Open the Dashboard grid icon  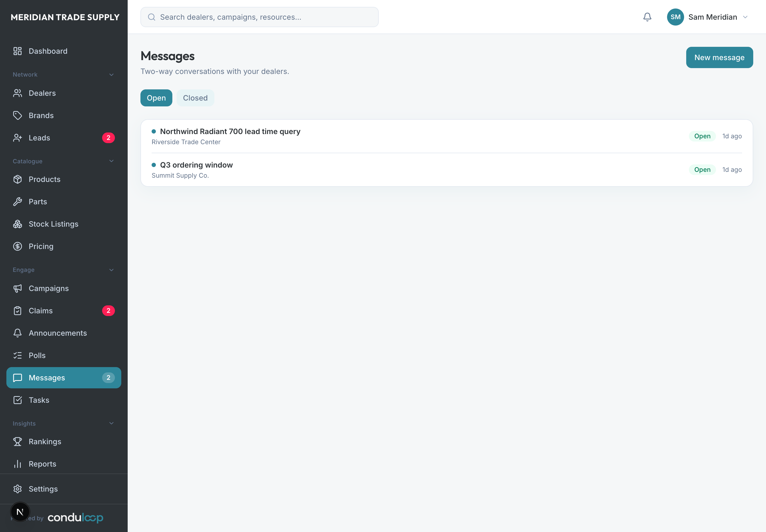tap(17, 51)
